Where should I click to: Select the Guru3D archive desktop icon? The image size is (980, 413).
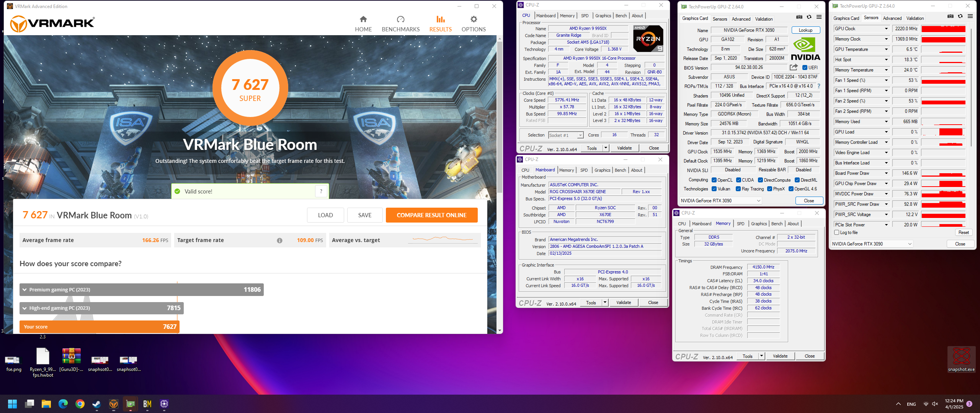pyautogui.click(x=72, y=360)
